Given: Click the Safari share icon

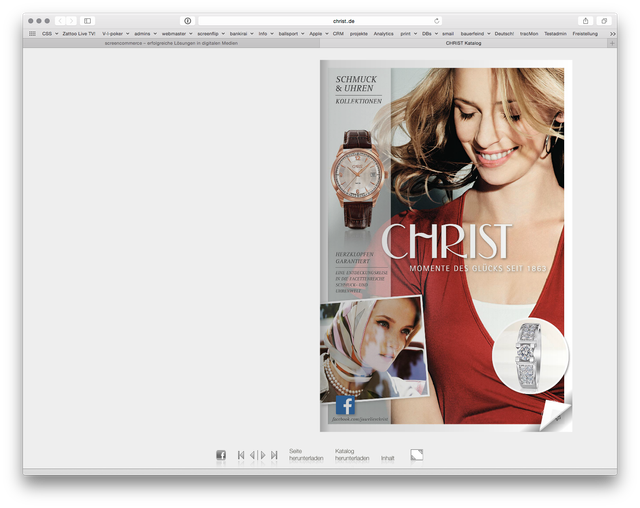Looking at the screenshot, I should point(585,20).
